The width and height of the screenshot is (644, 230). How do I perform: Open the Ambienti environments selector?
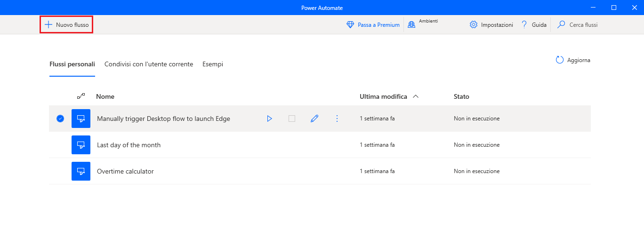(x=423, y=24)
